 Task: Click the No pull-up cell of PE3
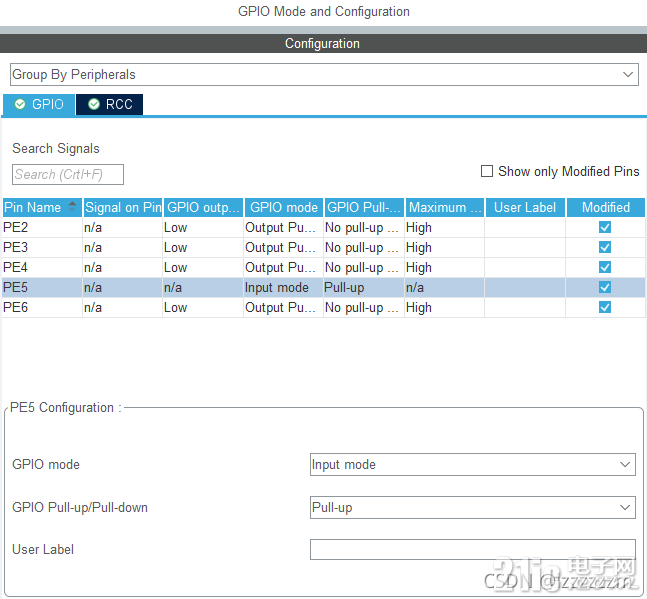pos(364,247)
